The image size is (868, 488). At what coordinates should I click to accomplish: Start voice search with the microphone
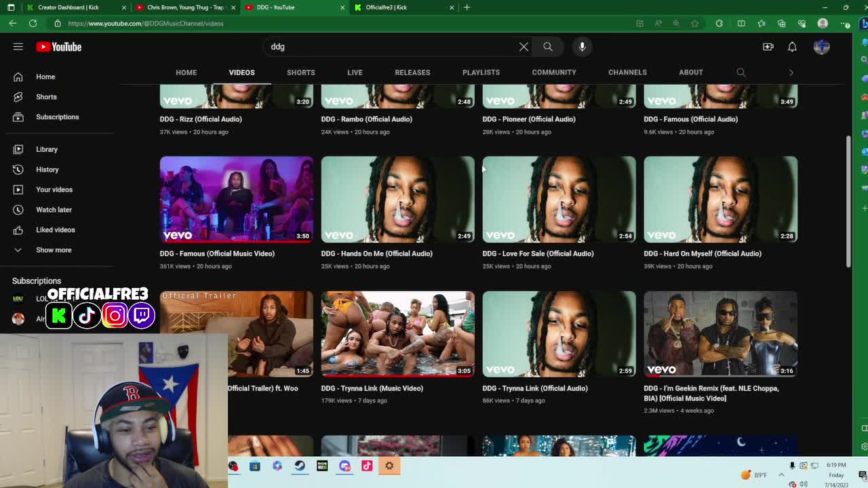582,47
